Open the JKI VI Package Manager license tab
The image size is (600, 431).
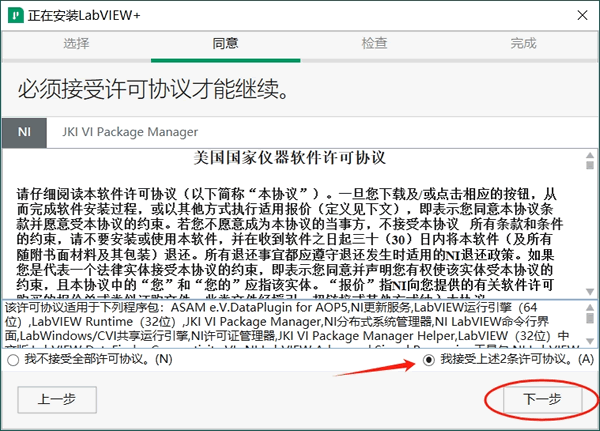tap(130, 132)
